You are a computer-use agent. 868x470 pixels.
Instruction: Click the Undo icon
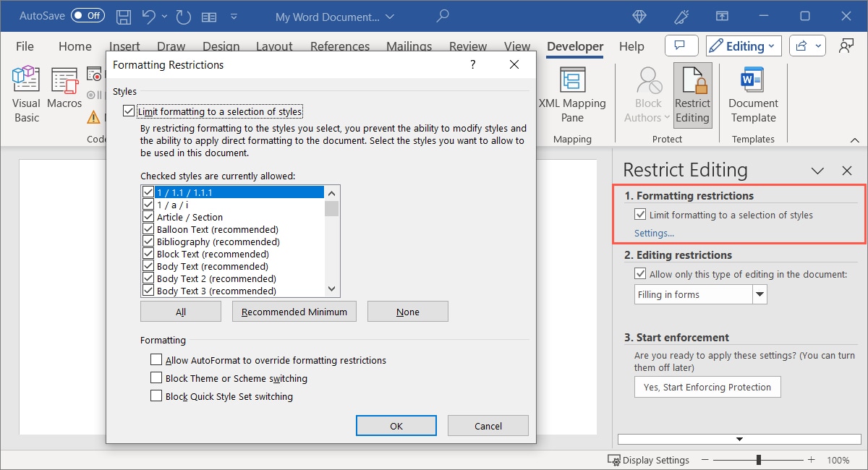(148, 16)
